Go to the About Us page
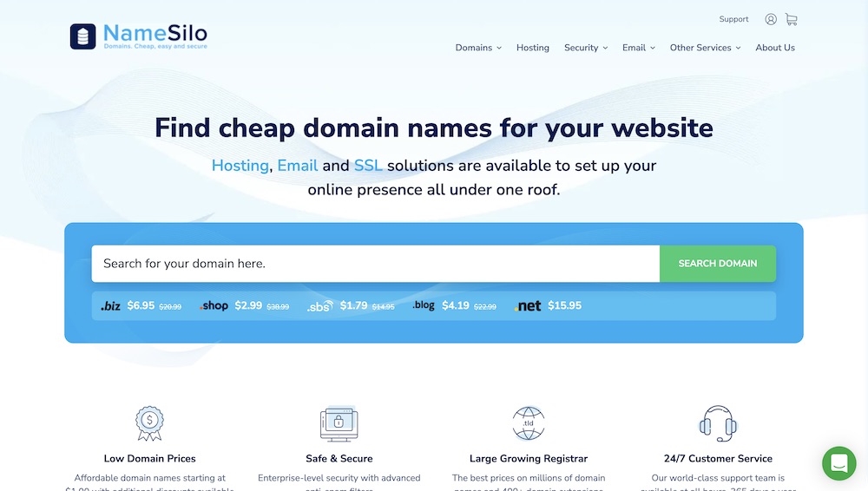The height and width of the screenshot is (491, 868). 775,48
